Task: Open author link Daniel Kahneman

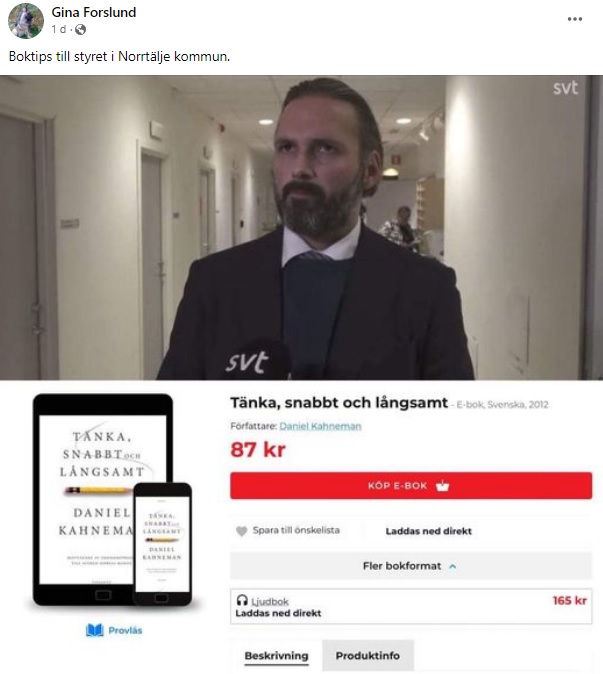Action: [x=320, y=426]
